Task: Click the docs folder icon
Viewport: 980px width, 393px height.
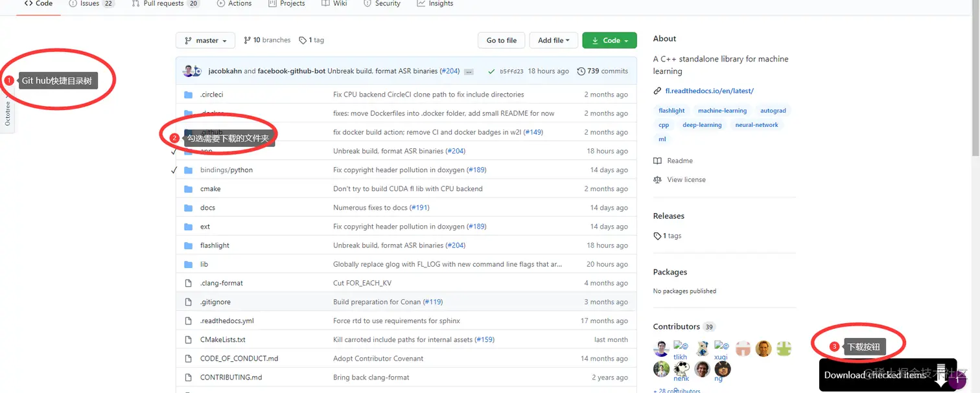Action: (189, 208)
